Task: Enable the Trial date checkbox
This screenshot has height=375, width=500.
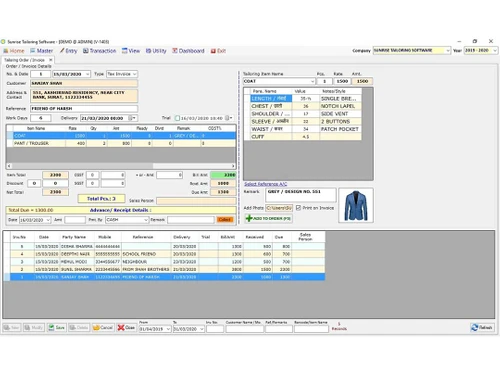Action: (177, 118)
